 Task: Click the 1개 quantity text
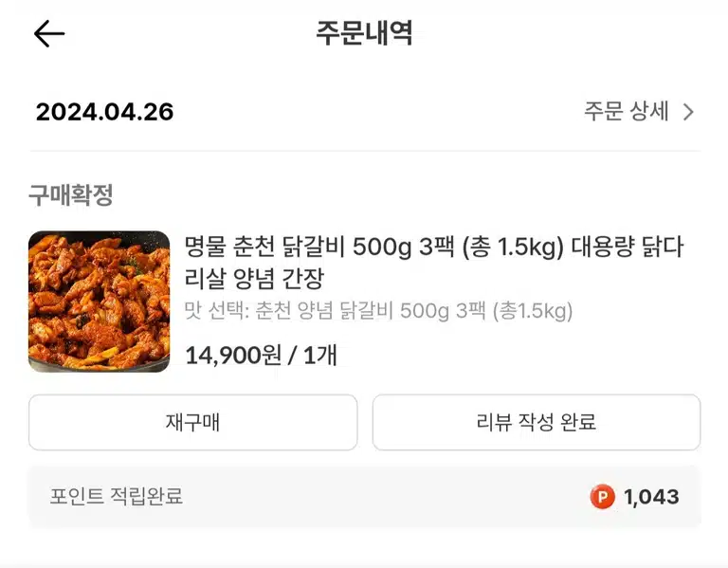320,356
